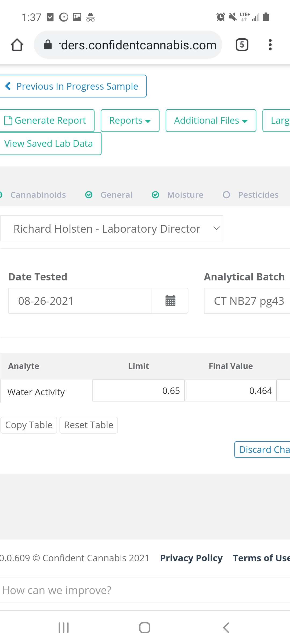The image size is (290, 644).
Task: Click the Water Activity Final Value field
Action: (x=230, y=391)
